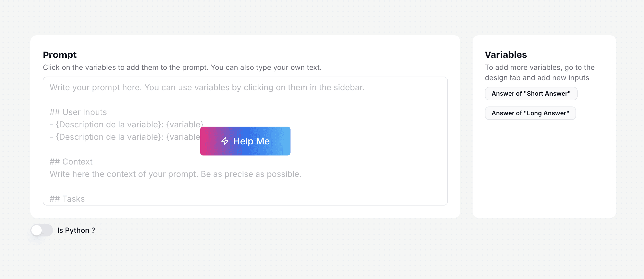Screen dimensions: 644x279
Task: Click the ## Context placeholder line
Action: click(x=71, y=162)
